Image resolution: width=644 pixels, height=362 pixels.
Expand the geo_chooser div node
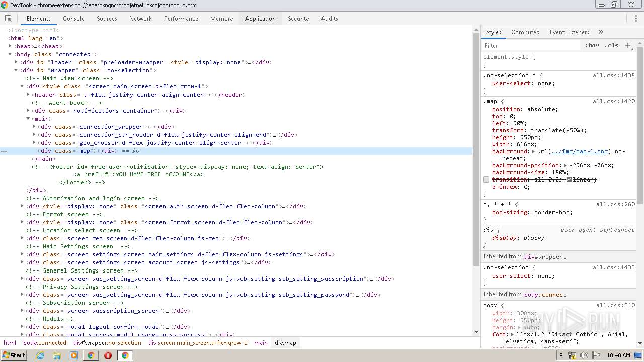(x=34, y=143)
